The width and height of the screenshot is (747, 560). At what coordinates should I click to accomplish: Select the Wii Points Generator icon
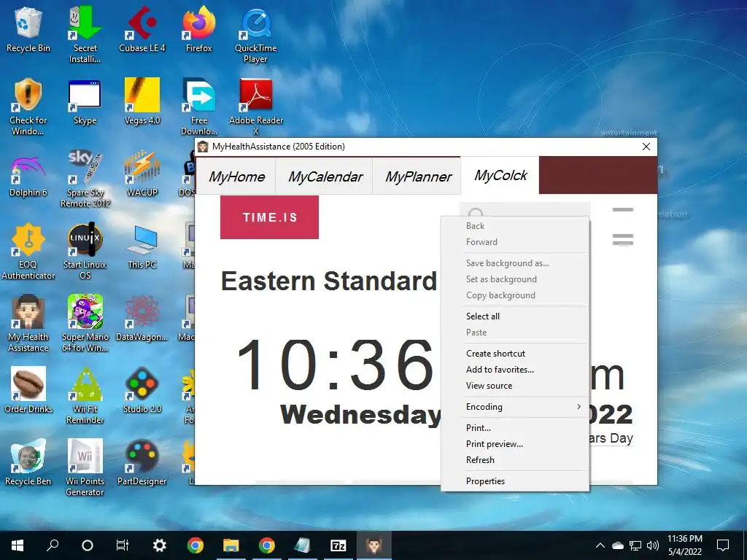(85, 469)
